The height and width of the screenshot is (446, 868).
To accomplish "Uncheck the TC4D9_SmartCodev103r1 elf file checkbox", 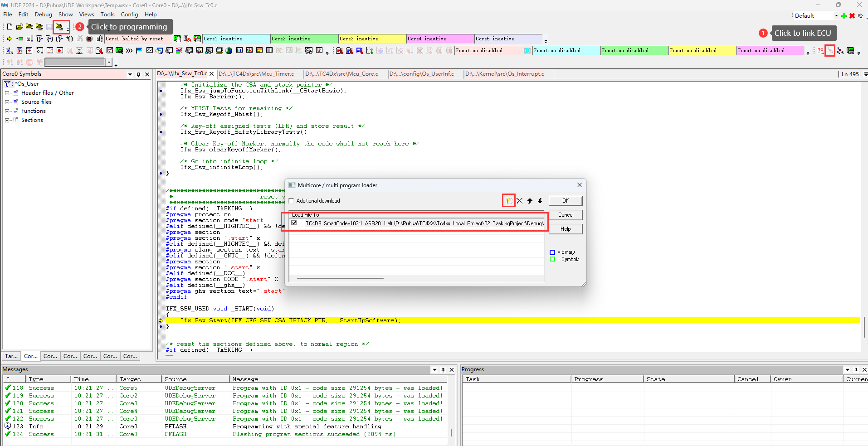I will [x=294, y=223].
